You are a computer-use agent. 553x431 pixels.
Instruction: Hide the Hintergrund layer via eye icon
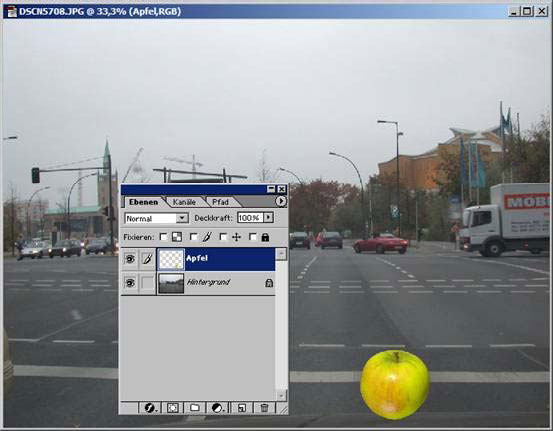tap(130, 283)
